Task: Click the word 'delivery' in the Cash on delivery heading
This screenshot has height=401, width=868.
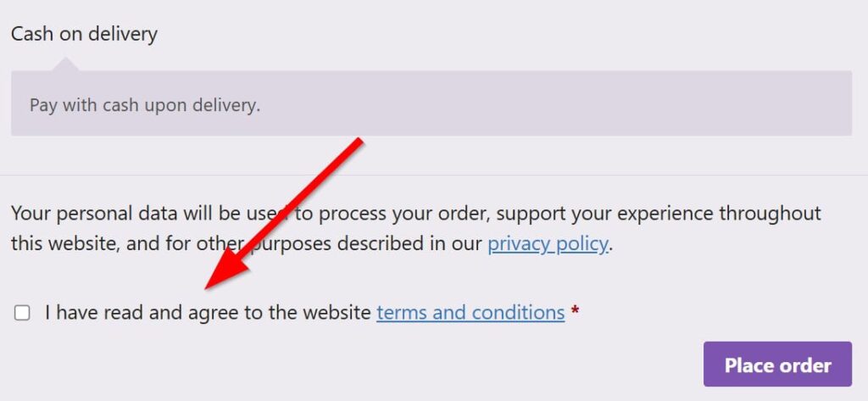Action: coord(124,35)
